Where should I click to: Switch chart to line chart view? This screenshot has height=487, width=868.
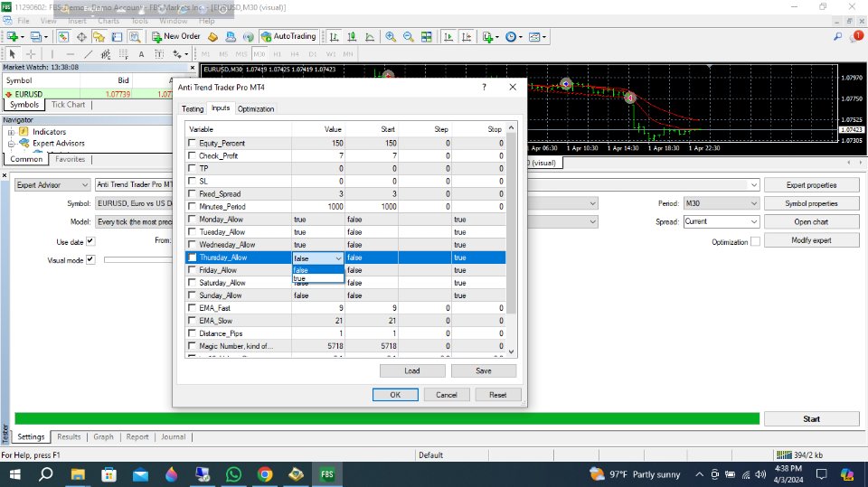point(370,36)
